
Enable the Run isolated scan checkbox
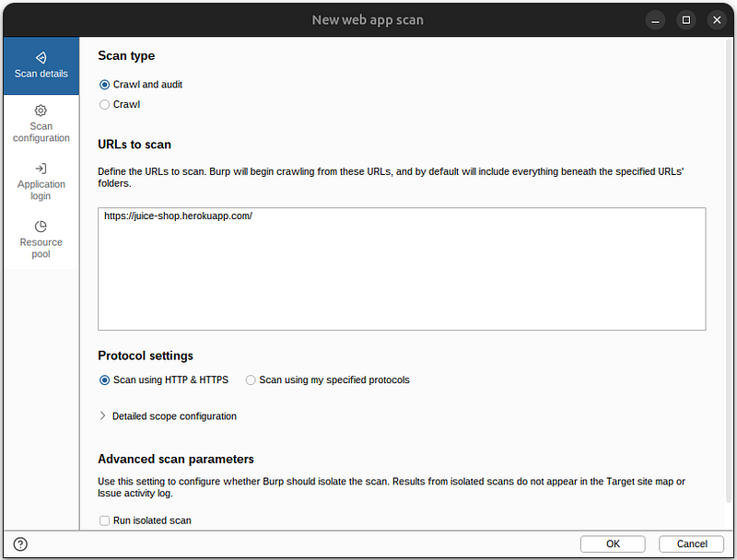[x=104, y=520]
